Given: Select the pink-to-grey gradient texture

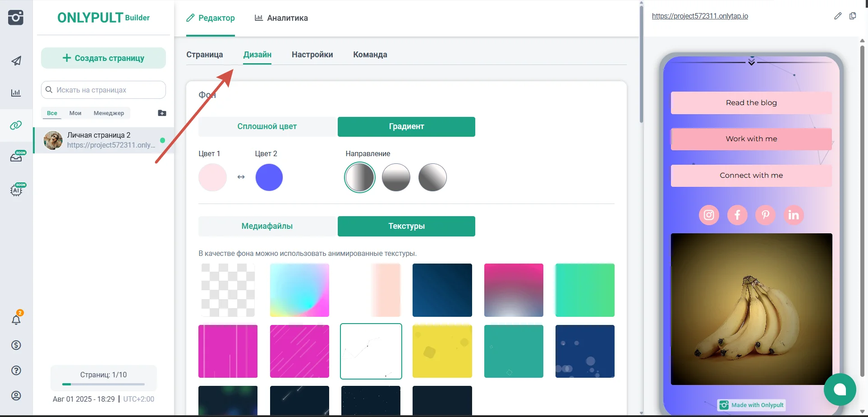Looking at the screenshot, I should point(514,290).
